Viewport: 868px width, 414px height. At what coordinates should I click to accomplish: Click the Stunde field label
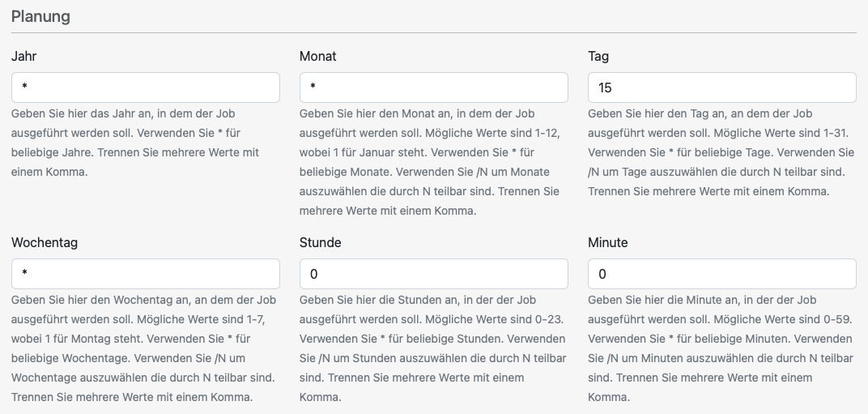[x=321, y=243]
